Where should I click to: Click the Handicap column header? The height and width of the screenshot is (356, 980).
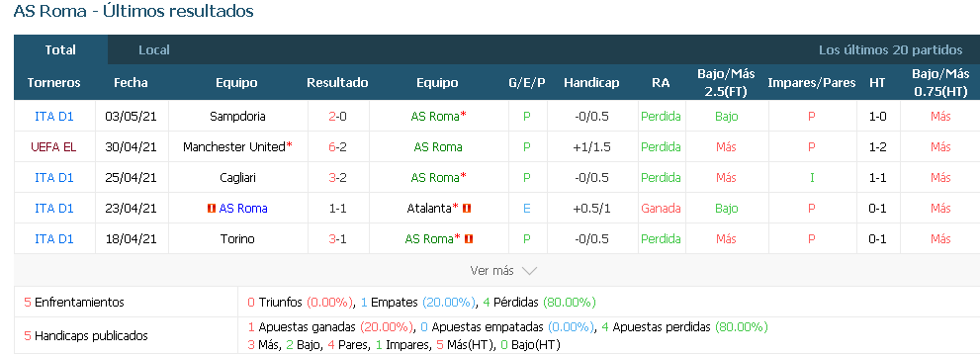pyautogui.click(x=591, y=82)
